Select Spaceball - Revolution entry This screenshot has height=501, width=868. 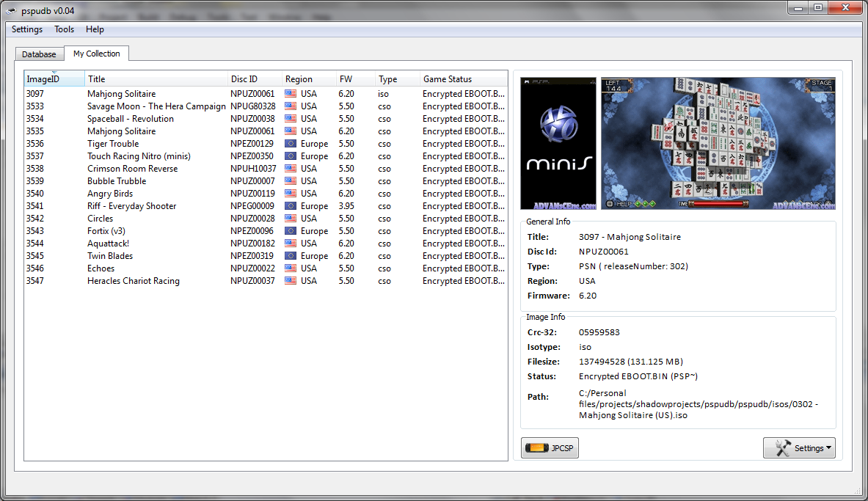coord(266,119)
